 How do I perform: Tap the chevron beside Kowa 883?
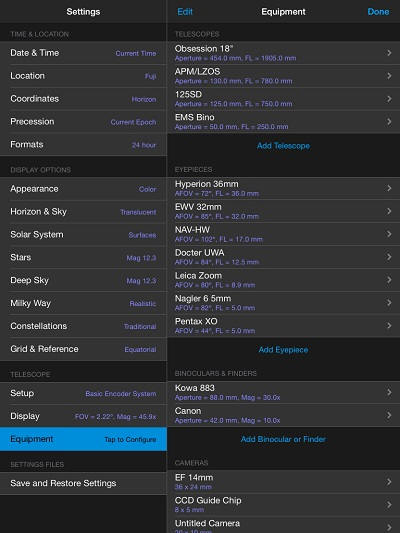[x=389, y=392]
